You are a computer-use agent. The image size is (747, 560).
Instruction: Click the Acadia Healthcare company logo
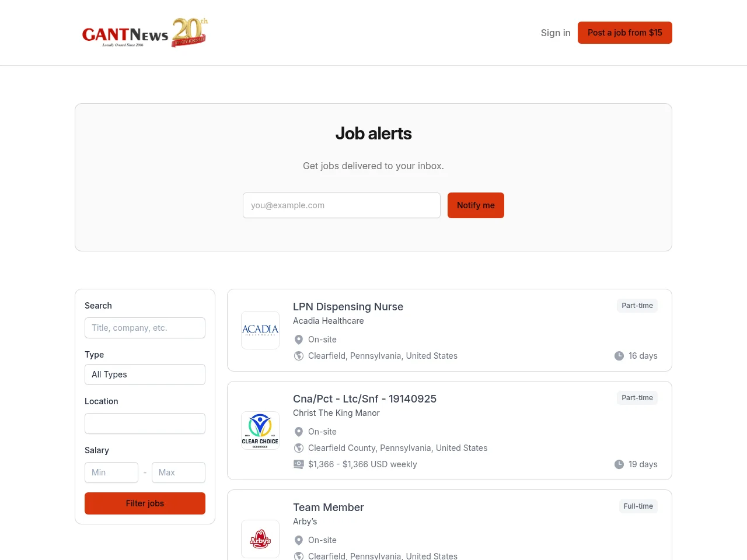click(x=260, y=330)
